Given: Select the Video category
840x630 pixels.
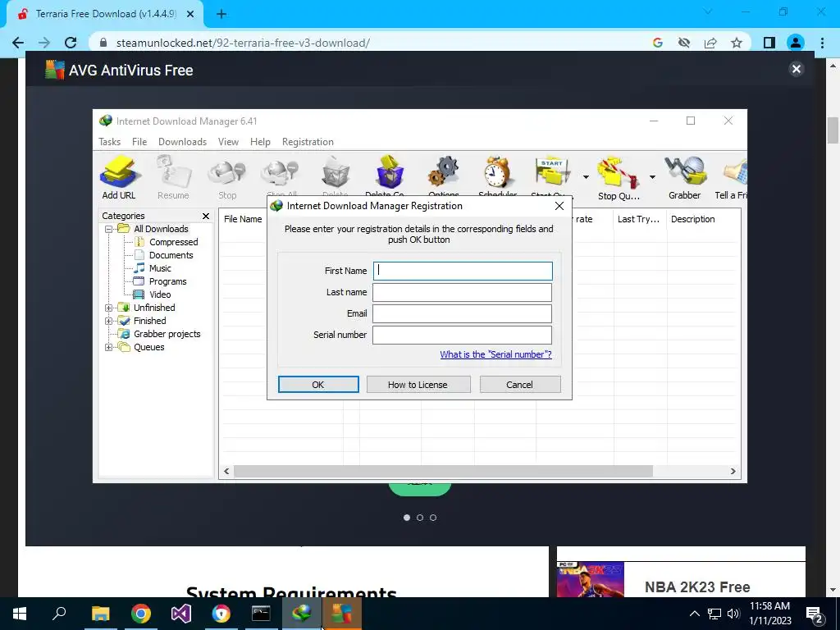Looking at the screenshot, I should pos(160,294).
